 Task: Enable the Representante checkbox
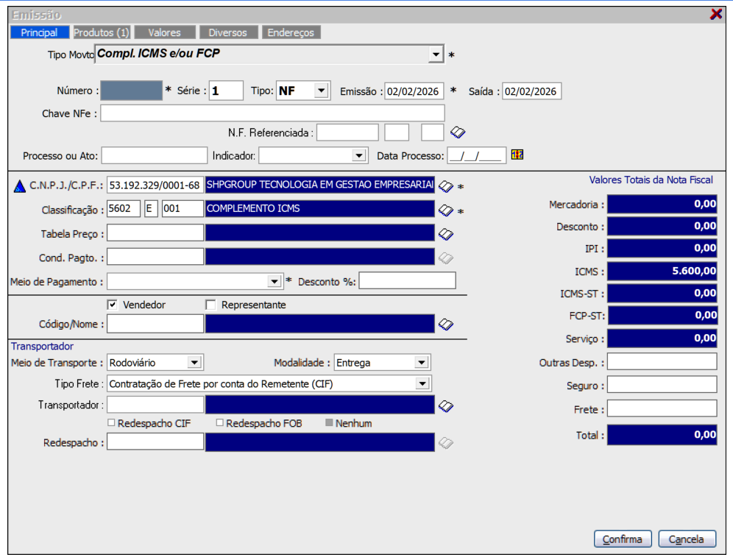pos(211,305)
